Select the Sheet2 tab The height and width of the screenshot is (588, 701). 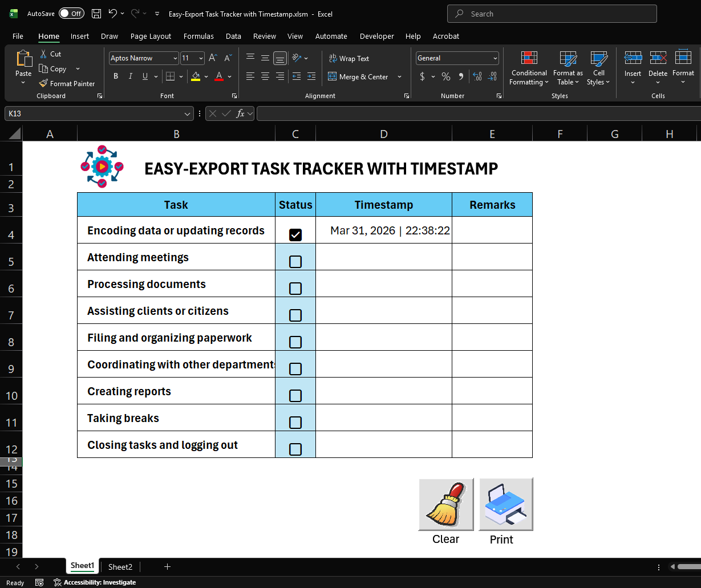pyautogui.click(x=120, y=566)
